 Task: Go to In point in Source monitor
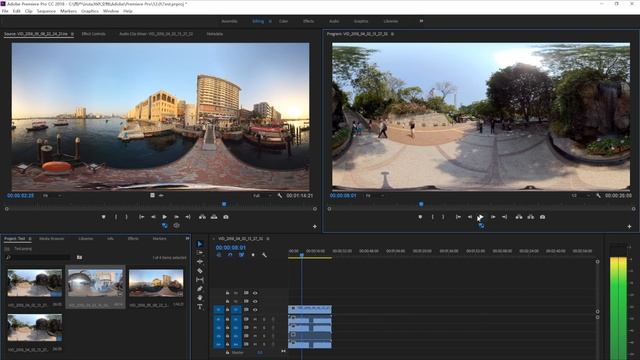(x=141, y=217)
